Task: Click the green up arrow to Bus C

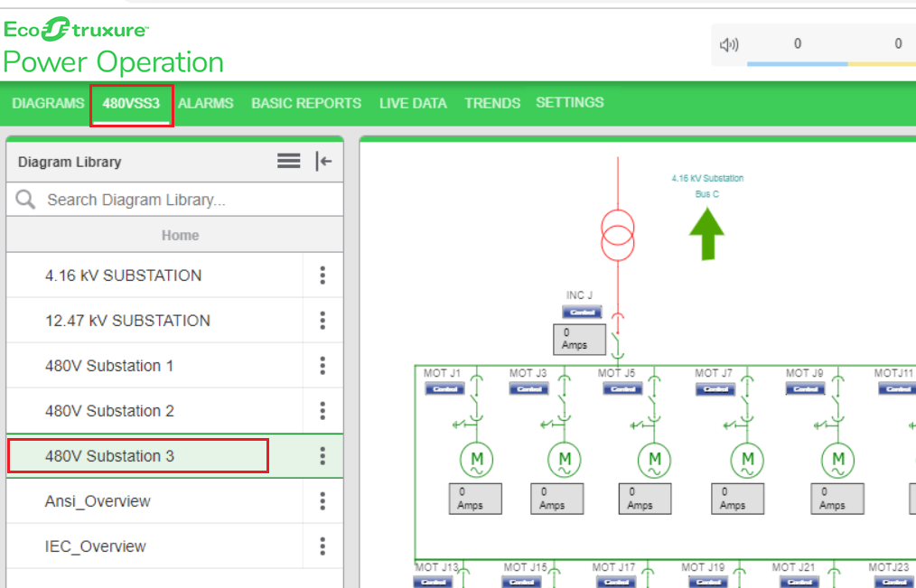Action: 706,234
